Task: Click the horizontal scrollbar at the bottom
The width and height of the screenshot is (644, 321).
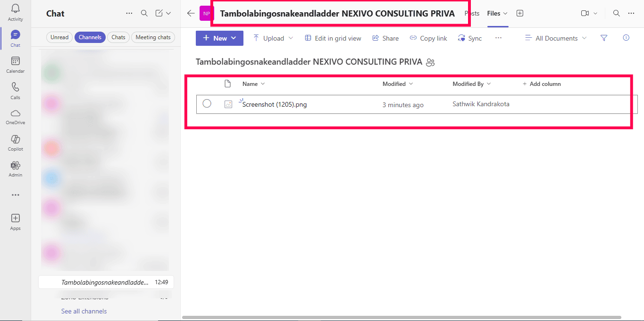Action: pos(401,317)
